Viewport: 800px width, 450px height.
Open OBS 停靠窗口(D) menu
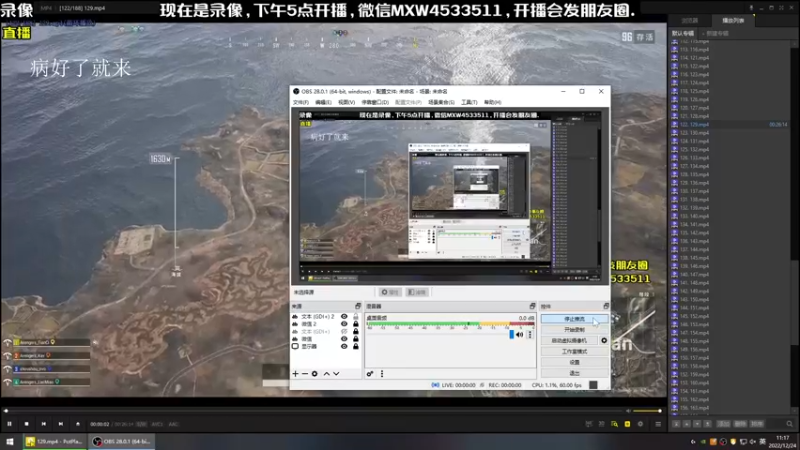click(x=375, y=103)
